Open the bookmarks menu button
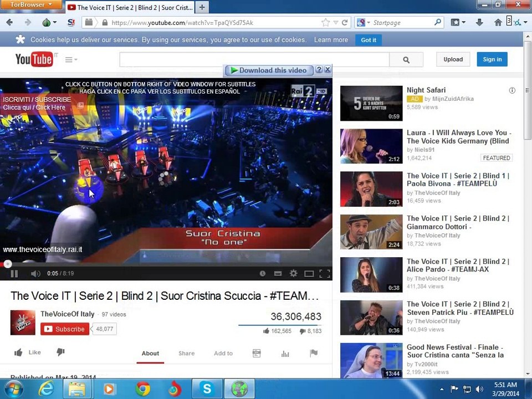This screenshot has height=399, width=532. point(458,23)
